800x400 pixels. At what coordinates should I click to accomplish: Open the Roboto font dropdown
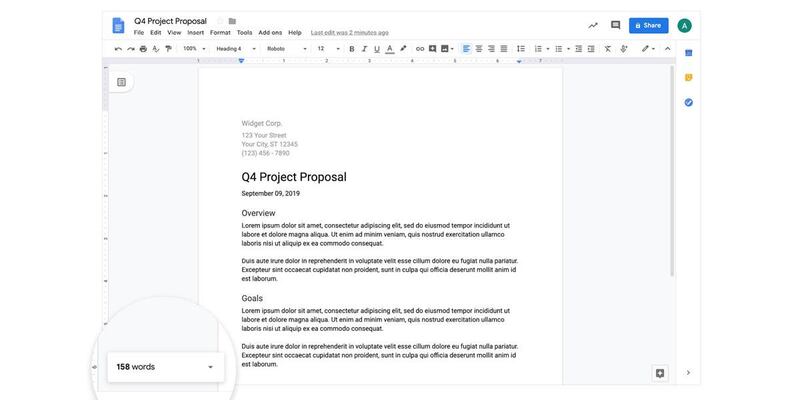click(285, 48)
